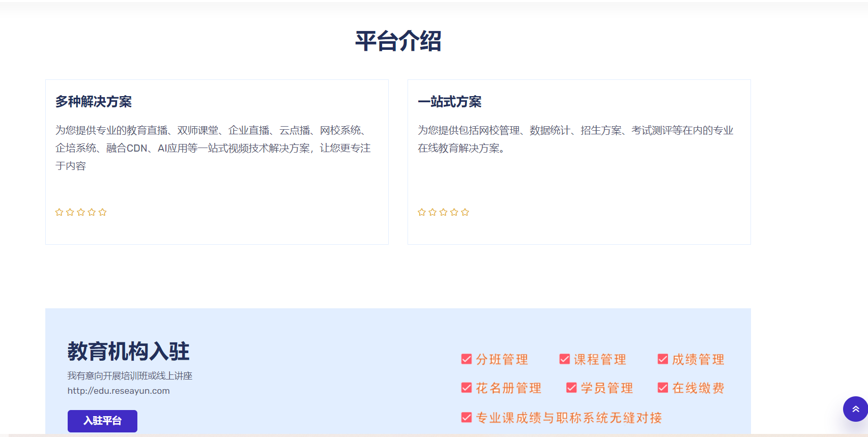
Task: Click the 花名册管理 checkmark icon
Action: (467, 388)
